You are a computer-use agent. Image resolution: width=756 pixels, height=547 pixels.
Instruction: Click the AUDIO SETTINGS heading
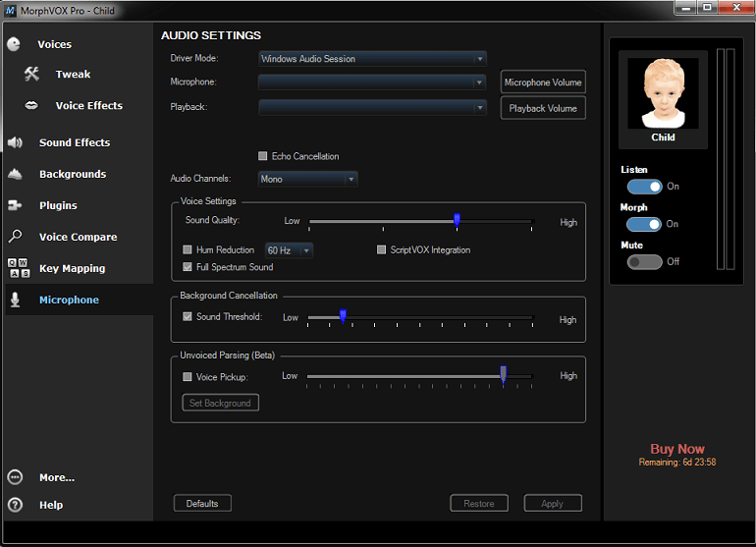(x=211, y=35)
